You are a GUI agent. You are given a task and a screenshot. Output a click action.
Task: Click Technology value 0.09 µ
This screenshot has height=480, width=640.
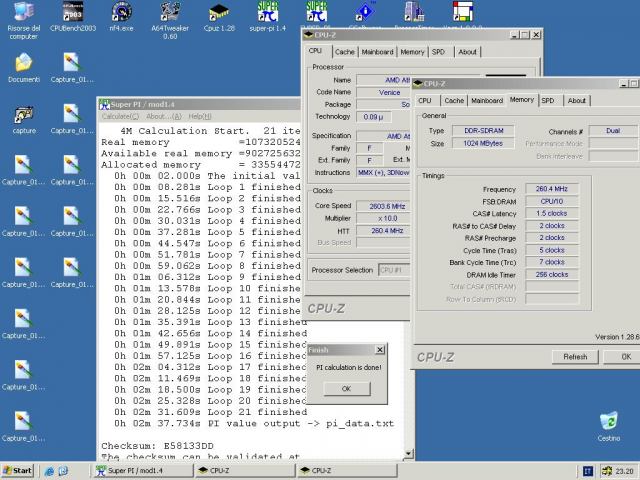click(x=373, y=117)
